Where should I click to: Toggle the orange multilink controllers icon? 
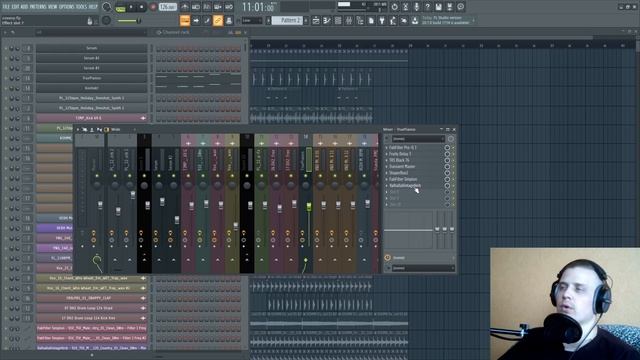pos(218,20)
